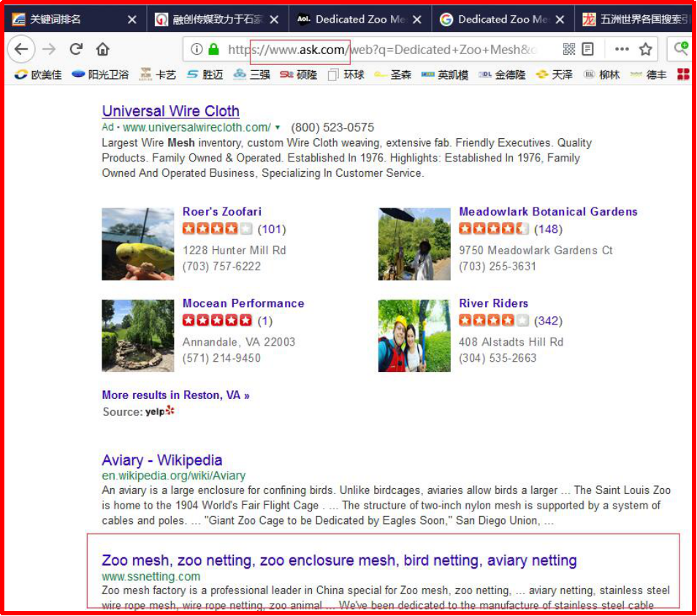Toggle reader view icon
This screenshot has height=616, width=697.
588,50
